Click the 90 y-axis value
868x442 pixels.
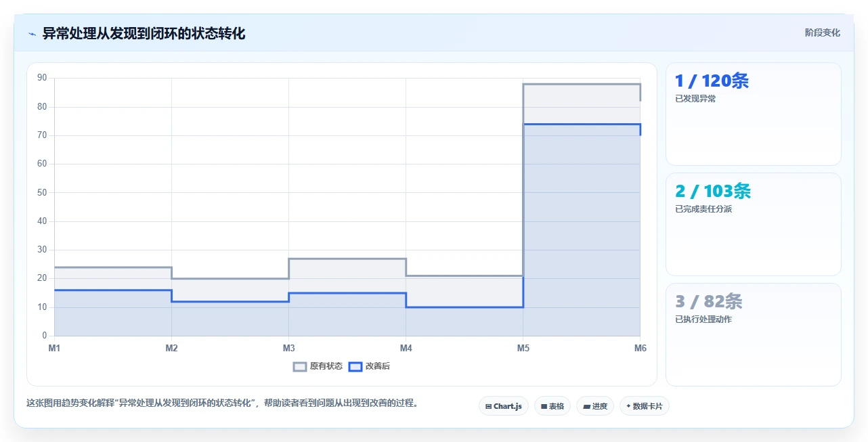42,78
